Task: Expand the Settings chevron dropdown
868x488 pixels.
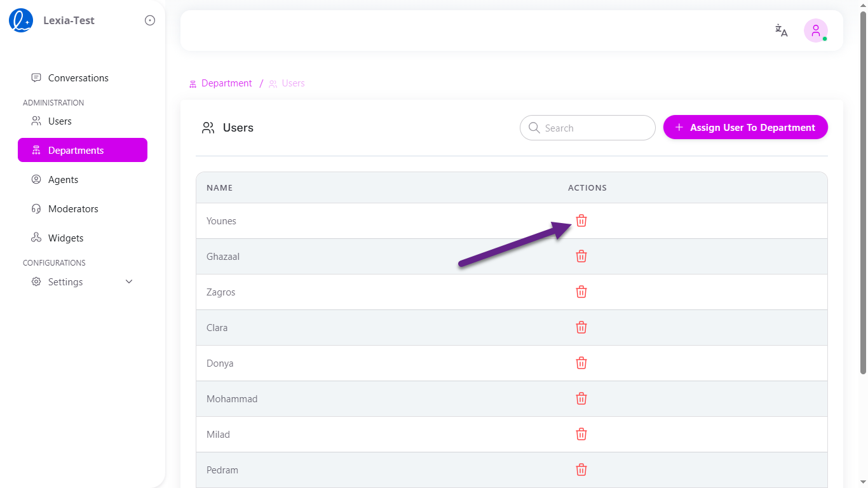Action: click(x=129, y=281)
